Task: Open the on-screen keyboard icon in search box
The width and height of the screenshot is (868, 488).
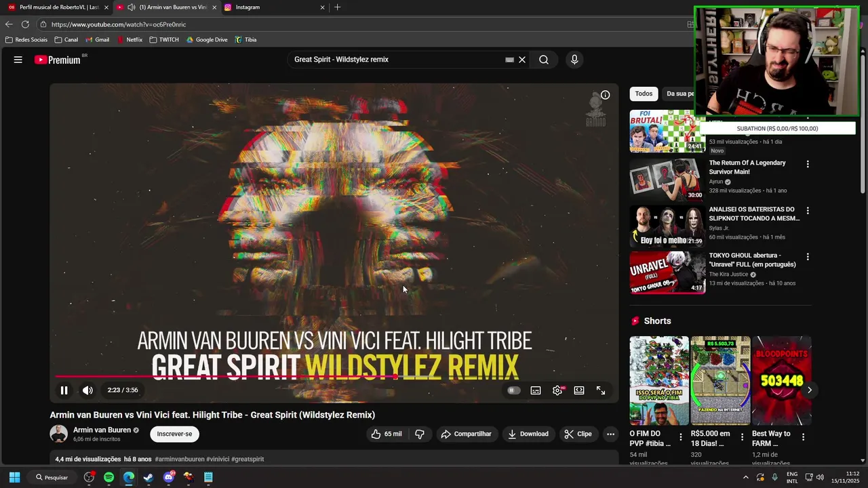Action: 510,60
